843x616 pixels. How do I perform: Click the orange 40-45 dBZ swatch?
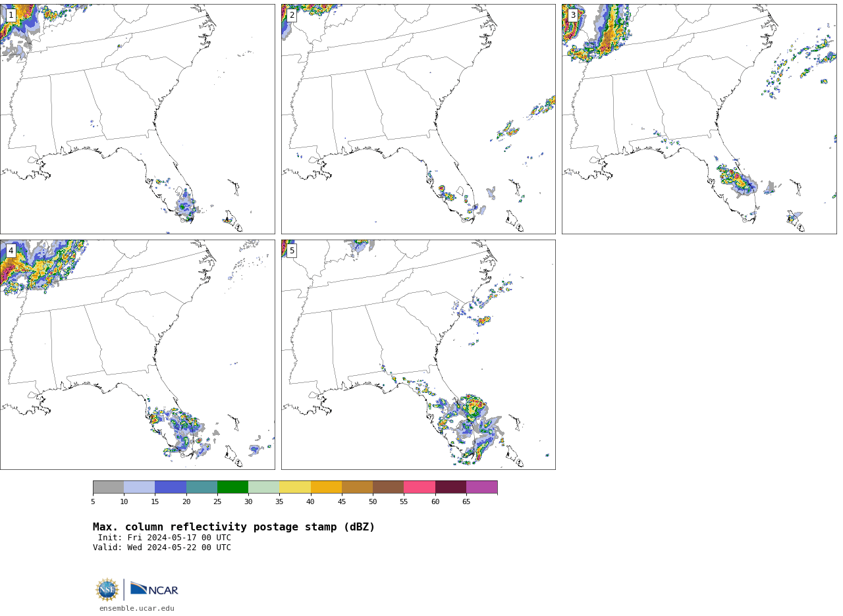[x=326, y=487]
